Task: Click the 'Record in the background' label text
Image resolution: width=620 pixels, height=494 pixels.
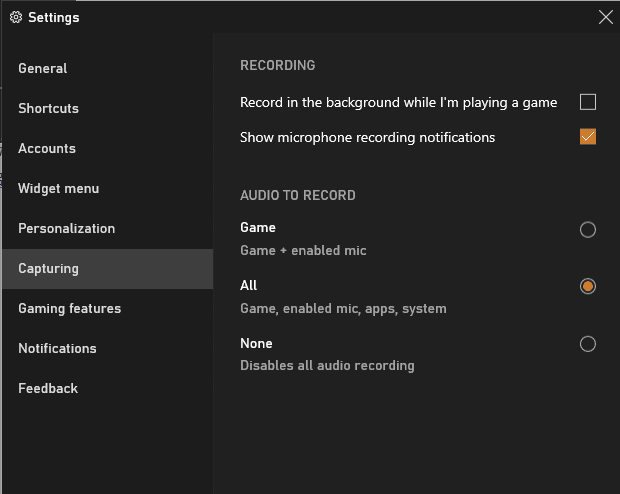Action: click(398, 102)
